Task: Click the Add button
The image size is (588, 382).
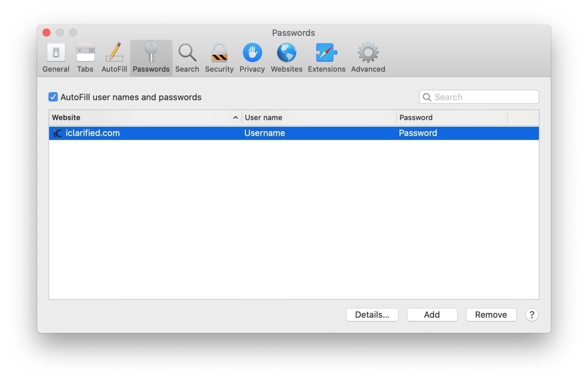Action: pyautogui.click(x=432, y=315)
